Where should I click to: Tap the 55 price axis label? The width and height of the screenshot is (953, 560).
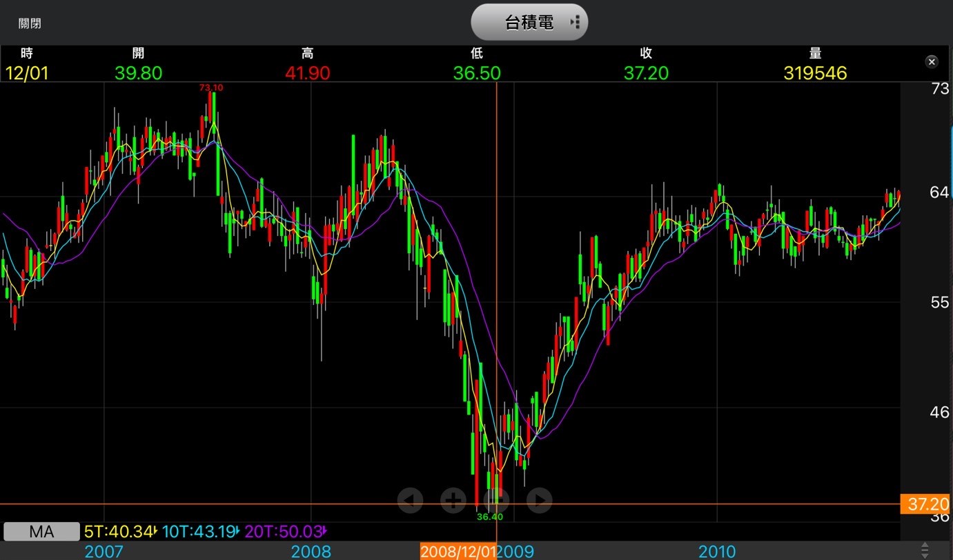pyautogui.click(x=939, y=302)
